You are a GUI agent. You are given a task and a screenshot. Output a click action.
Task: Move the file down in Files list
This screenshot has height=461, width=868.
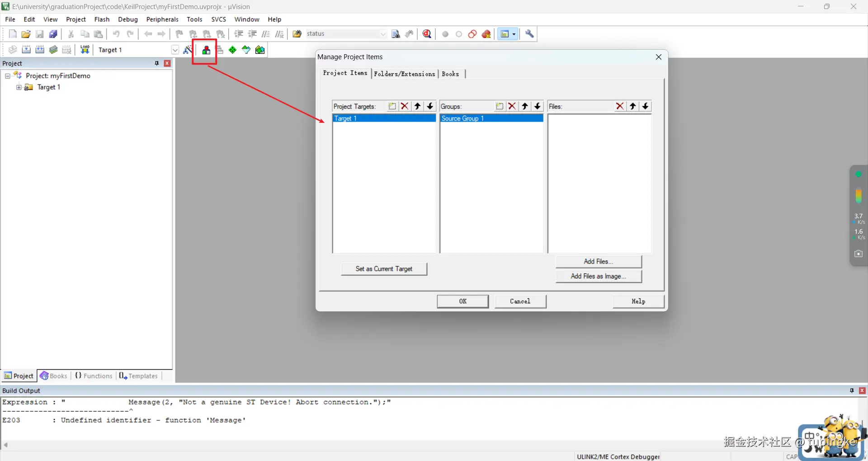point(646,106)
